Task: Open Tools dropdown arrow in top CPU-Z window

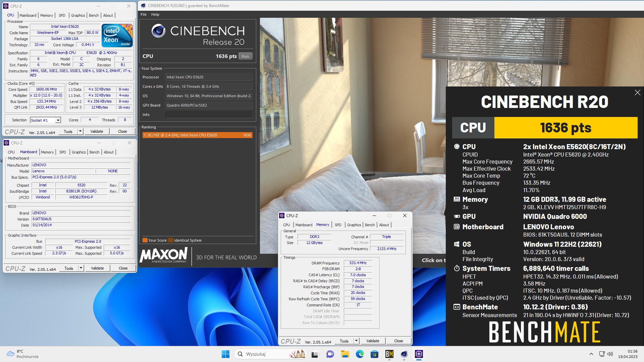Action: coord(80,131)
